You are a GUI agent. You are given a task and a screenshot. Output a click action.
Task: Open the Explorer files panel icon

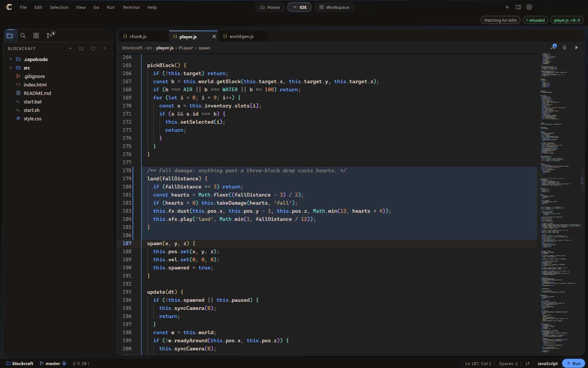[x=10, y=36]
